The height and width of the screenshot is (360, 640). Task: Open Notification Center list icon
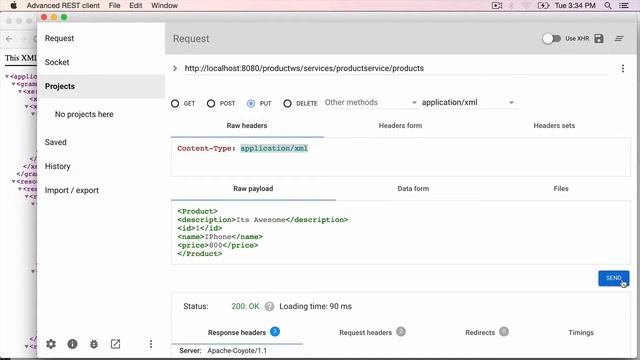pos(624,5)
